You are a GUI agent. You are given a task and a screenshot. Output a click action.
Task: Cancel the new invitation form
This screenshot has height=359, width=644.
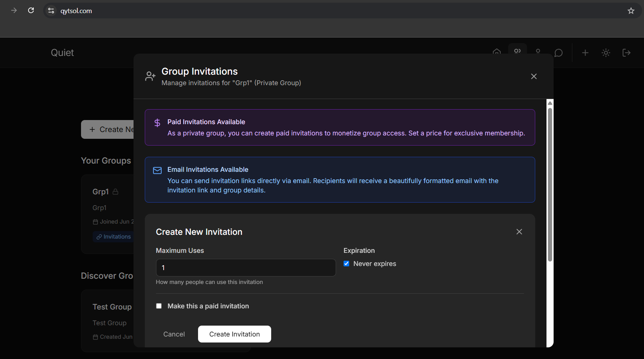(x=174, y=334)
